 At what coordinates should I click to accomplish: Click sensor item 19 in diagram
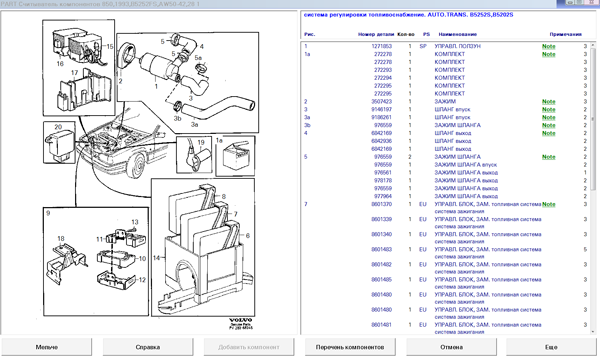click(x=194, y=155)
